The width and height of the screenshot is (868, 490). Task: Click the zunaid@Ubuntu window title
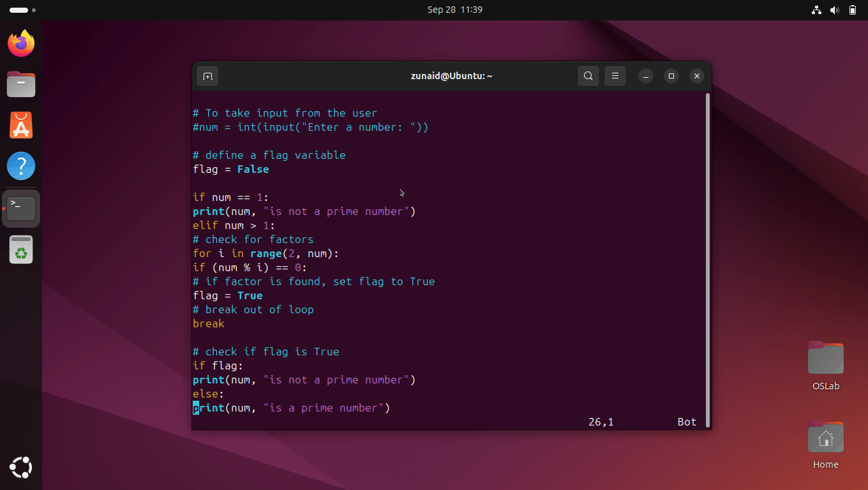click(451, 75)
